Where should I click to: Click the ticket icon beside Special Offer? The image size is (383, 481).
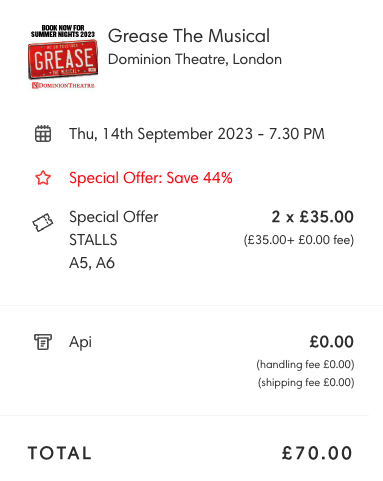[43, 222]
